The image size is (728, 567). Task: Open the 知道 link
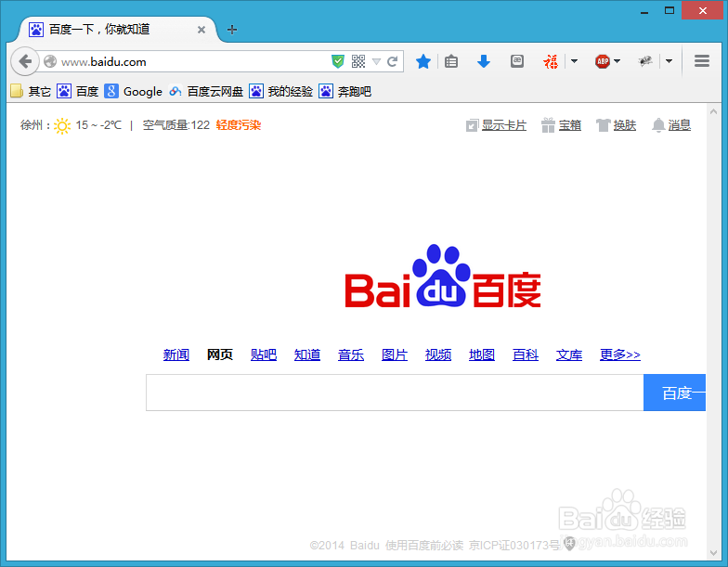[x=306, y=354]
